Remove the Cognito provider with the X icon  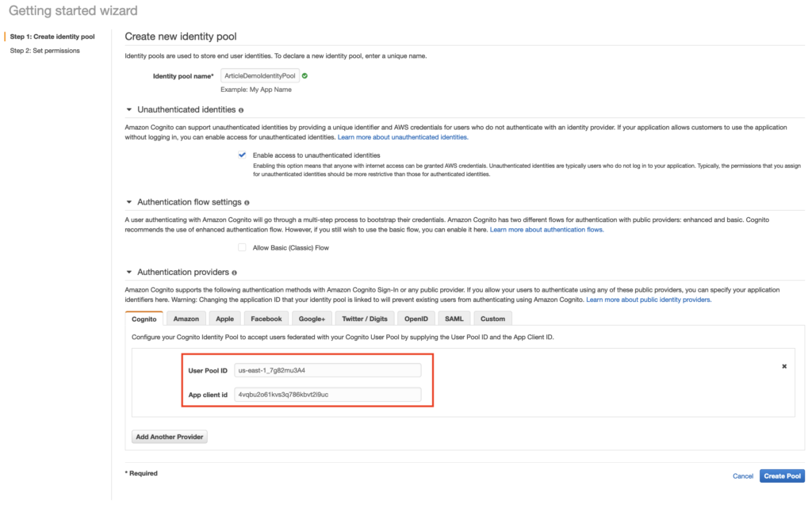click(x=784, y=366)
